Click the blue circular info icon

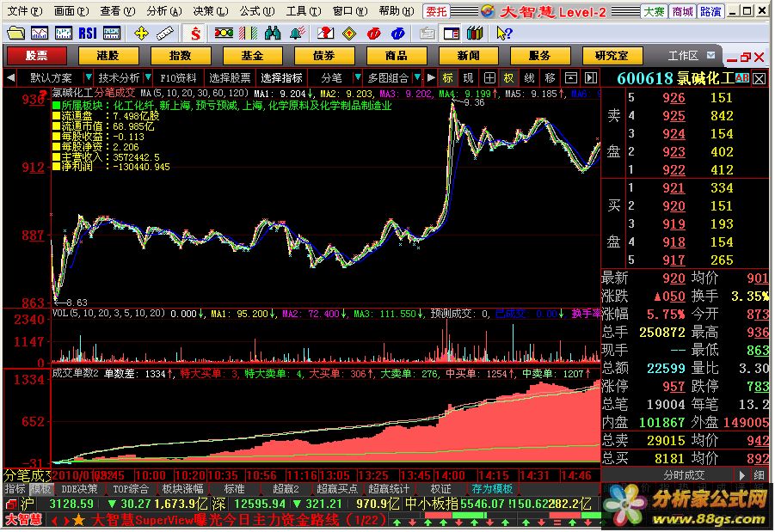tap(398, 34)
